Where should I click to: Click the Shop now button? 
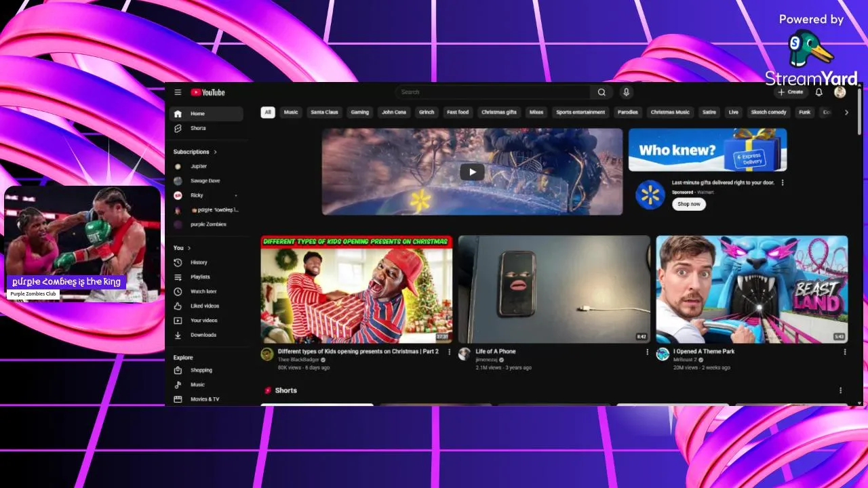pyautogui.click(x=689, y=204)
